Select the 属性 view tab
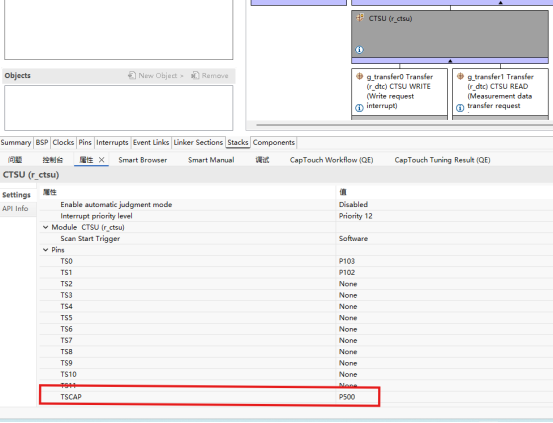 tap(86, 160)
